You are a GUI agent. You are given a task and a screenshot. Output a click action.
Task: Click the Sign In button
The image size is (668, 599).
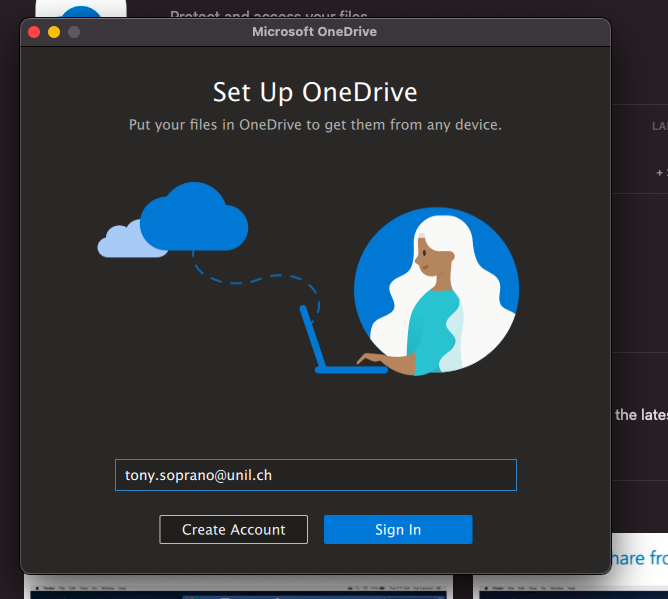pyautogui.click(x=397, y=529)
